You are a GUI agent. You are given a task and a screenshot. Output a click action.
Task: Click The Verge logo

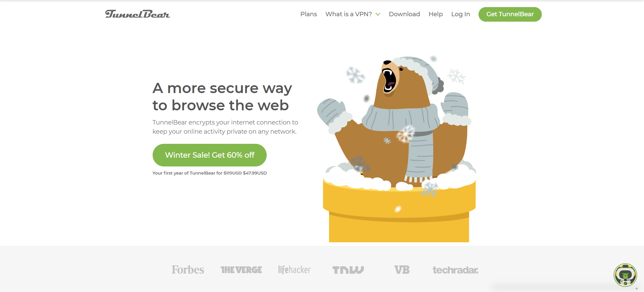pyautogui.click(x=241, y=270)
